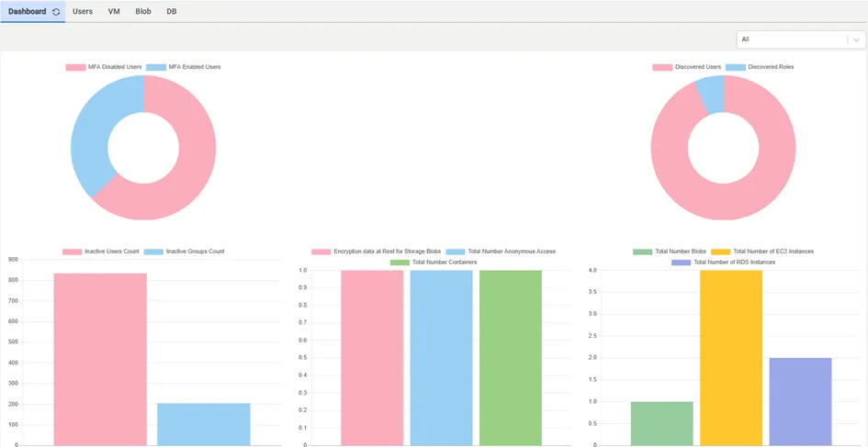868x447 pixels.
Task: Toggle Total Number Containers legend swatch
Action: 400,263
